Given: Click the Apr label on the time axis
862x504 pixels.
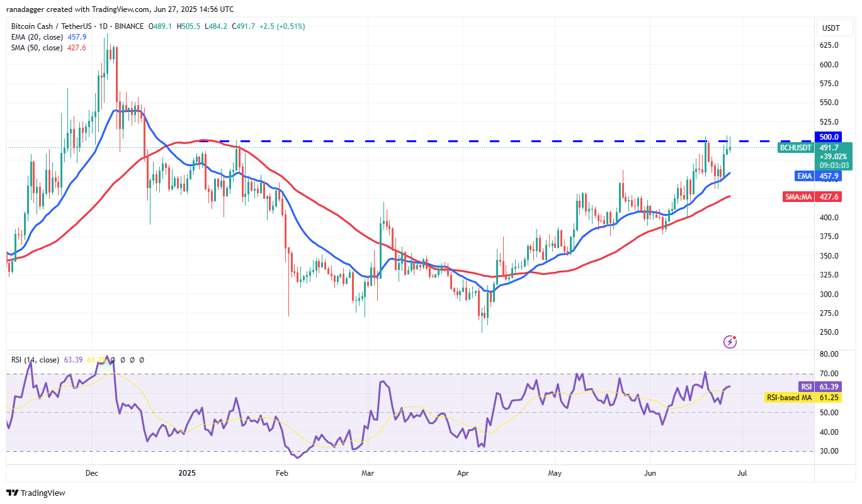Looking at the screenshot, I should 463,472.
